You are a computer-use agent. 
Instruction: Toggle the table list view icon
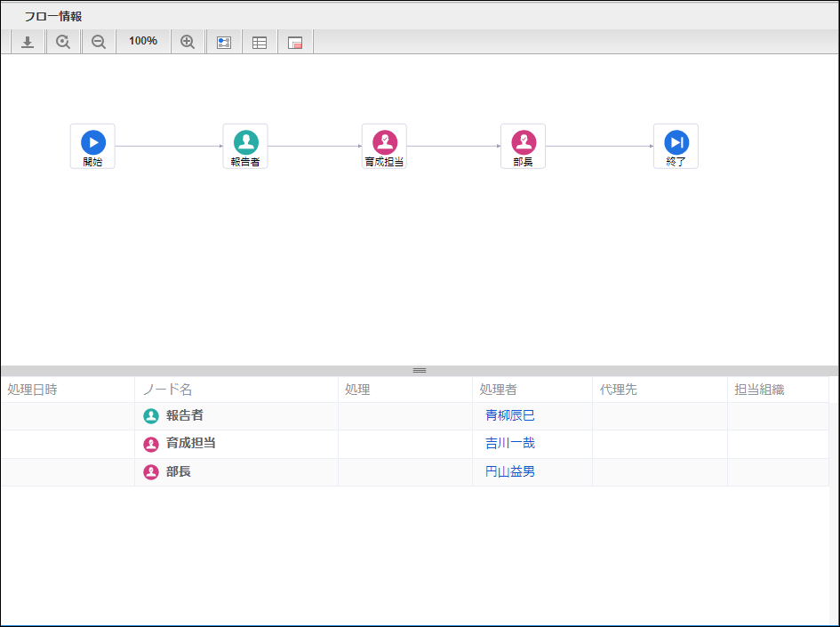tap(260, 42)
